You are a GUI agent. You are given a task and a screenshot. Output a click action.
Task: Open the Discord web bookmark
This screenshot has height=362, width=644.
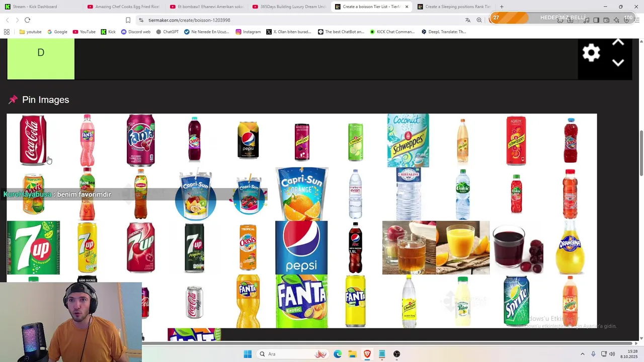click(136, 32)
